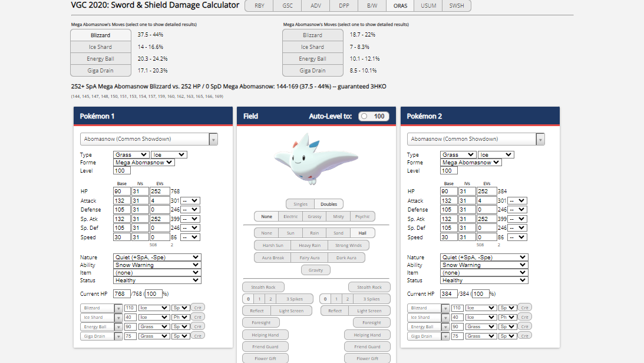Select Energy Ball result for Pokémon 2
This screenshot has width=644, height=363.
[x=312, y=59]
